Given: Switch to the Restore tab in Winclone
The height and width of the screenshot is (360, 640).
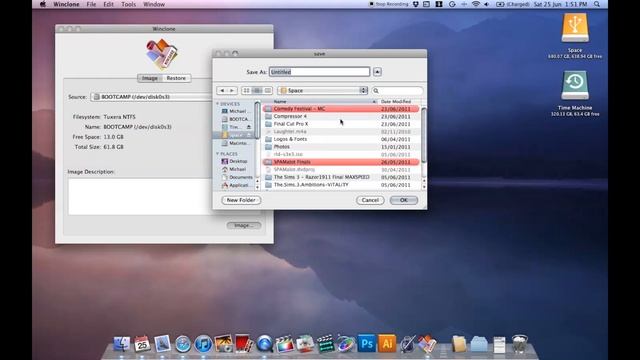Looking at the screenshot, I should click(x=176, y=78).
